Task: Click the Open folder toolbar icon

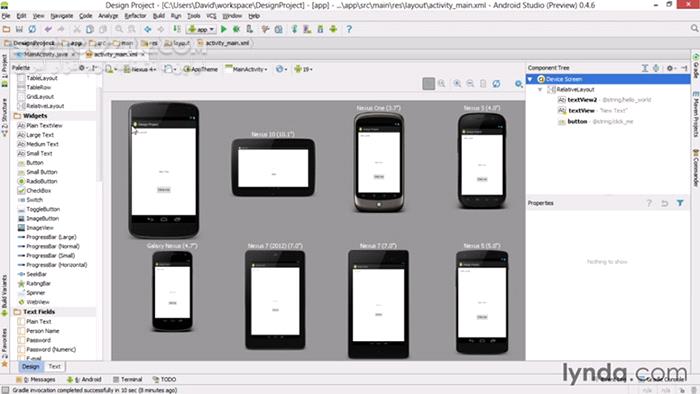Action: (x=6, y=29)
